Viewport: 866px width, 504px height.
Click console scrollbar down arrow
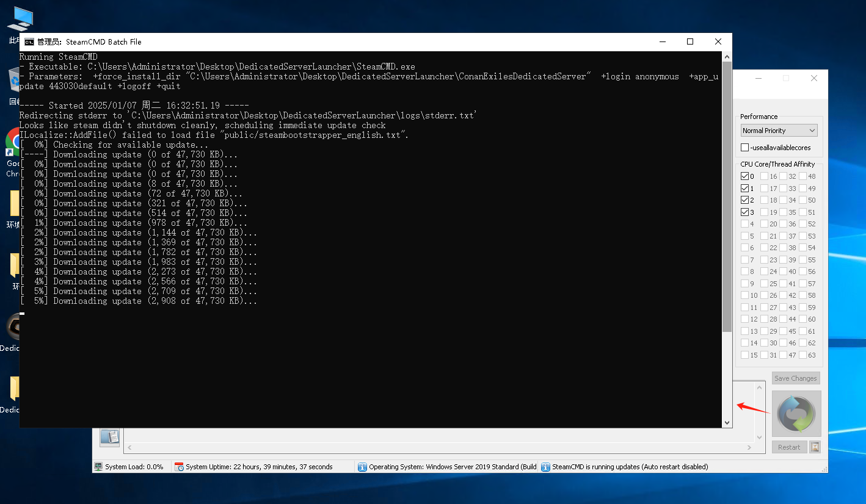(727, 422)
